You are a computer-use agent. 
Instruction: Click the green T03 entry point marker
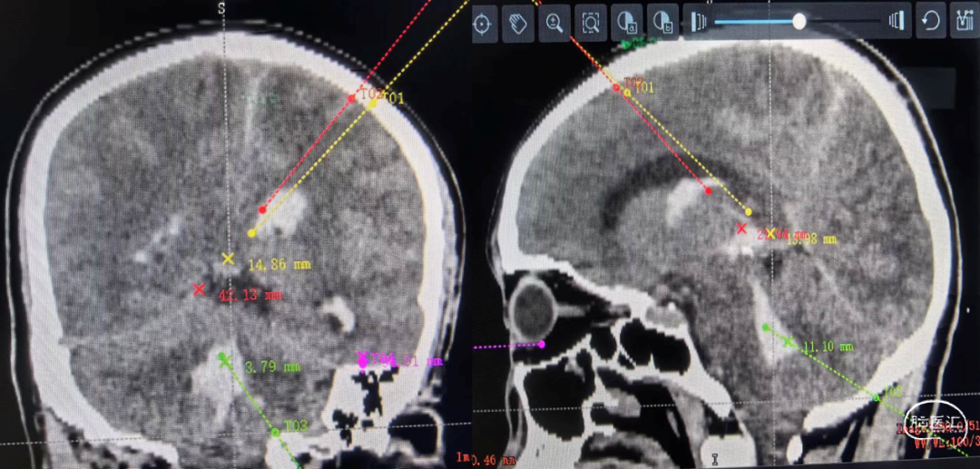(275, 432)
